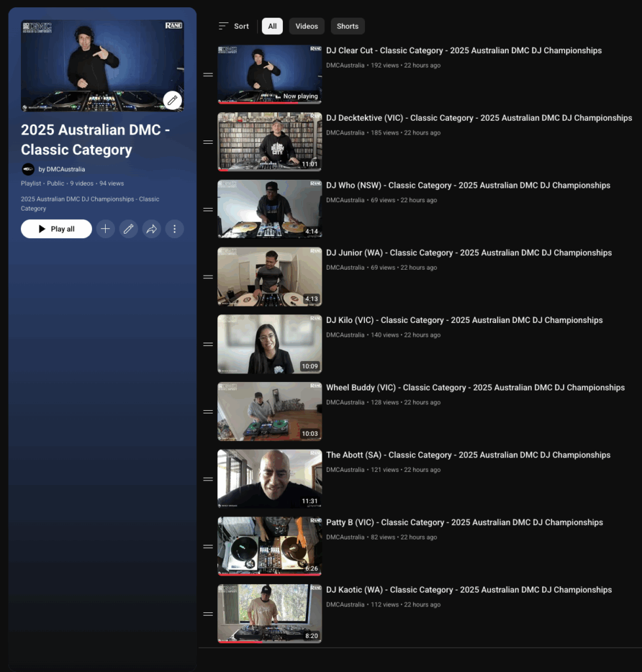Click Wheel Buddy (VIC) video thumbnail
Viewport: 642px width, 672px height.
coord(270,411)
